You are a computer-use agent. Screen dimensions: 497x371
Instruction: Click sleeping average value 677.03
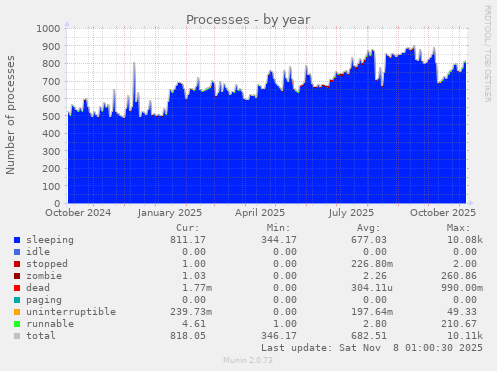coord(369,240)
